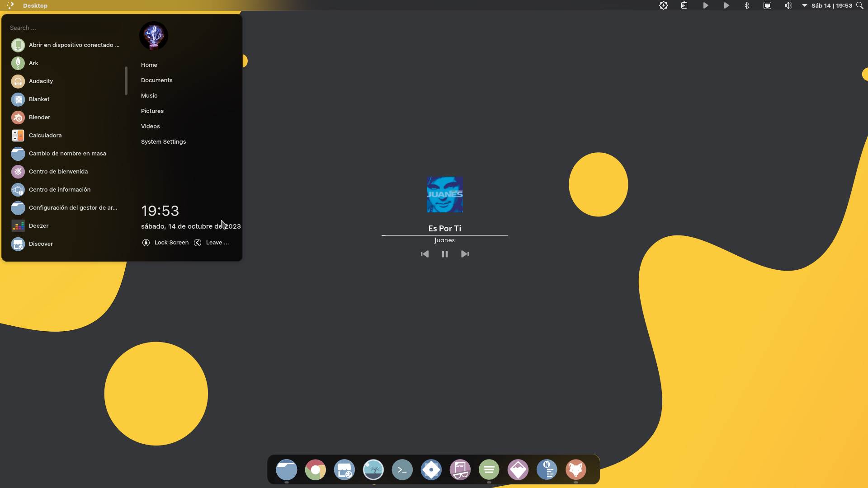Viewport: 868px width, 488px height.
Task: Open the green text lines dock app
Action: (x=489, y=470)
